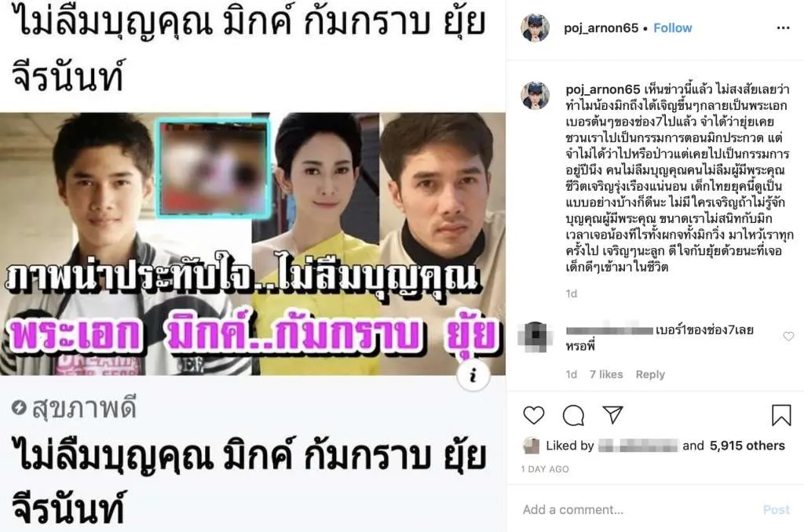The image size is (804, 532).
Task: Click the lightning icon beside สุขภาพดี
Action: pyautogui.click(x=19, y=407)
